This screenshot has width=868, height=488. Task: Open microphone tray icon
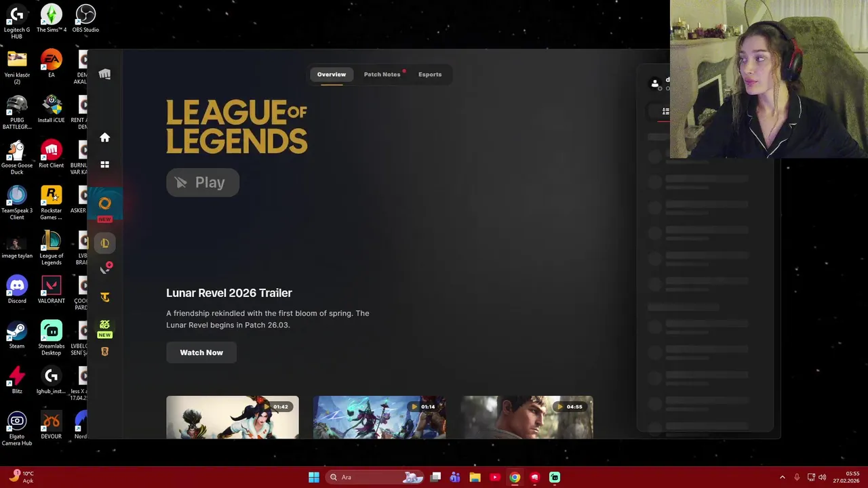pos(797,477)
